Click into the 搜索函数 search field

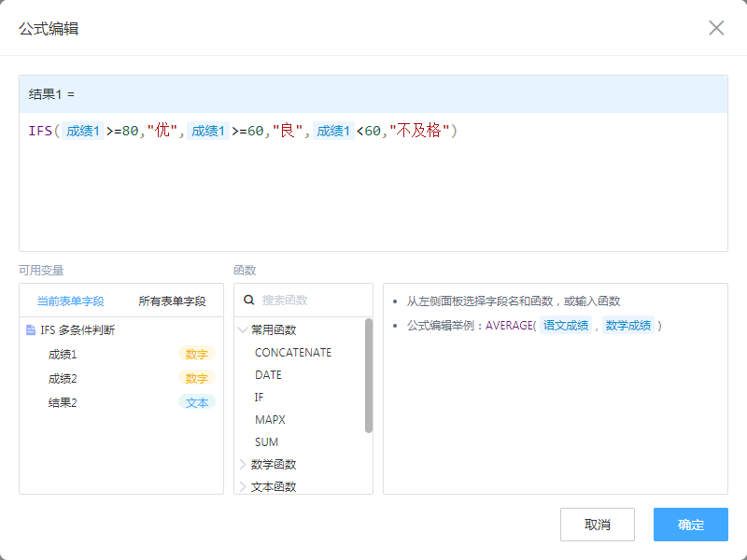pos(308,301)
